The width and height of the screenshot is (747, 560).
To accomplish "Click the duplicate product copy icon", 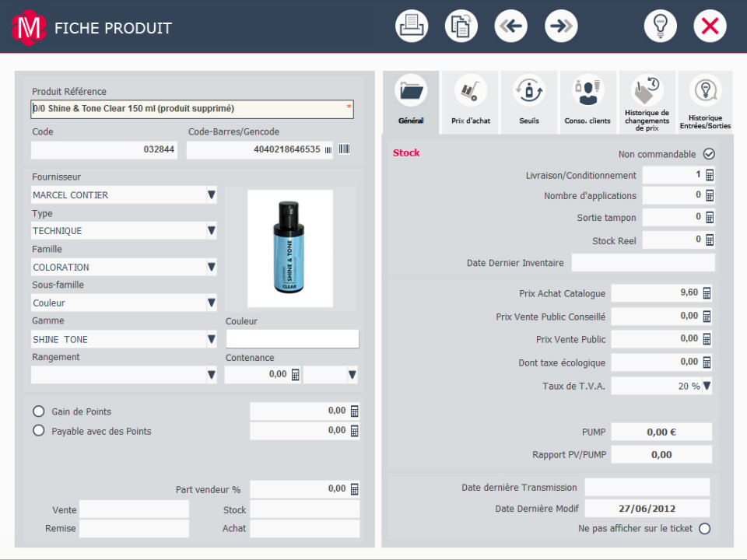I will [x=461, y=26].
